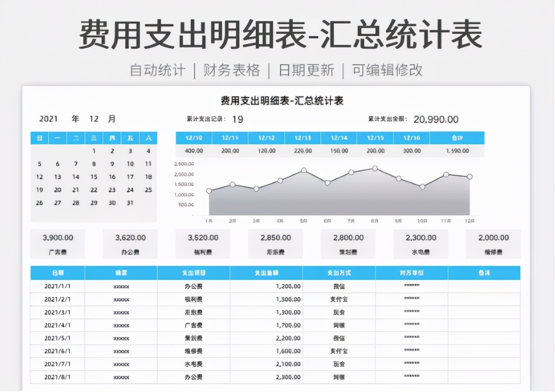Click the 150.00 value under 12/14
The height and width of the screenshot is (392, 555).
pos(339,151)
